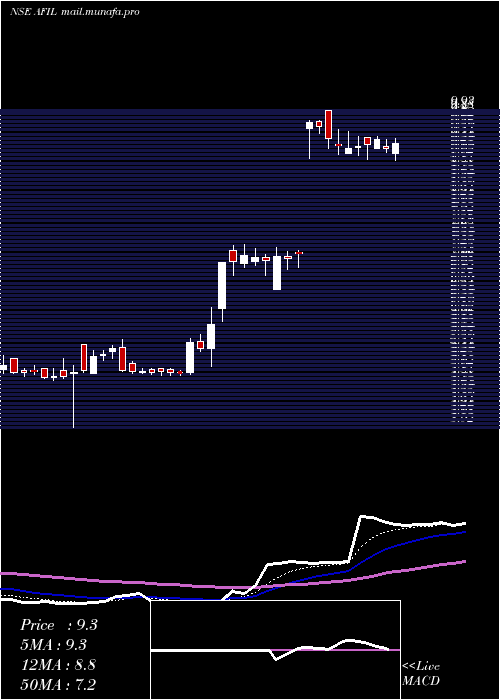Screen dimensions: 500x700
Task: Select the 'Price : 9.3' reading
Action: (58, 625)
